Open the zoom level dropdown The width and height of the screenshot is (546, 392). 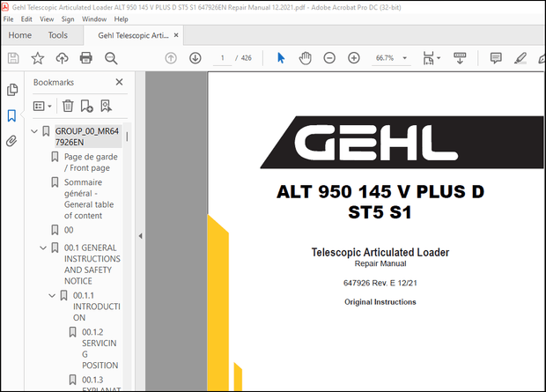pyautogui.click(x=404, y=58)
